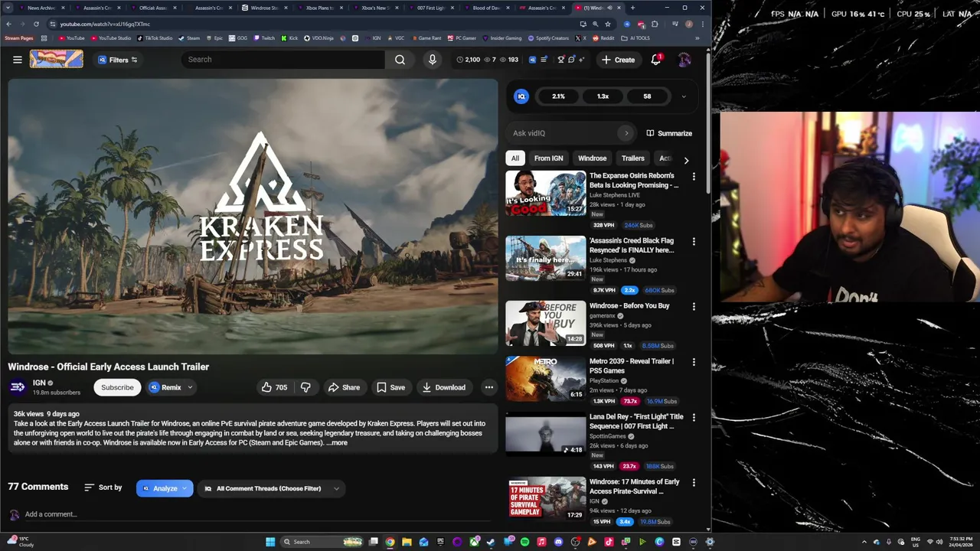The height and width of the screenshot is (551, 980).
Task: Open the Sort by comments menu
Action: pos(103,487)
